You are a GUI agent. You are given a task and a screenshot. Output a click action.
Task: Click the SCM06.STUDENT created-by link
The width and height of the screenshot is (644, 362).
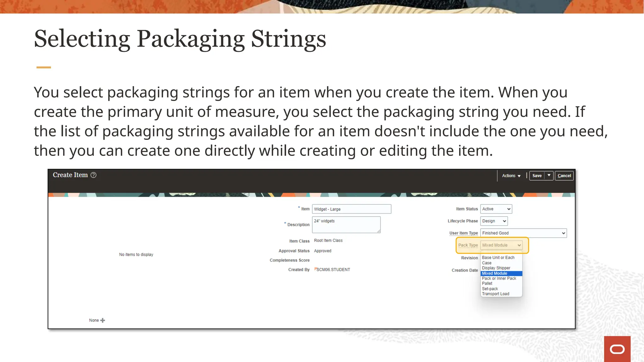[333, 270]
